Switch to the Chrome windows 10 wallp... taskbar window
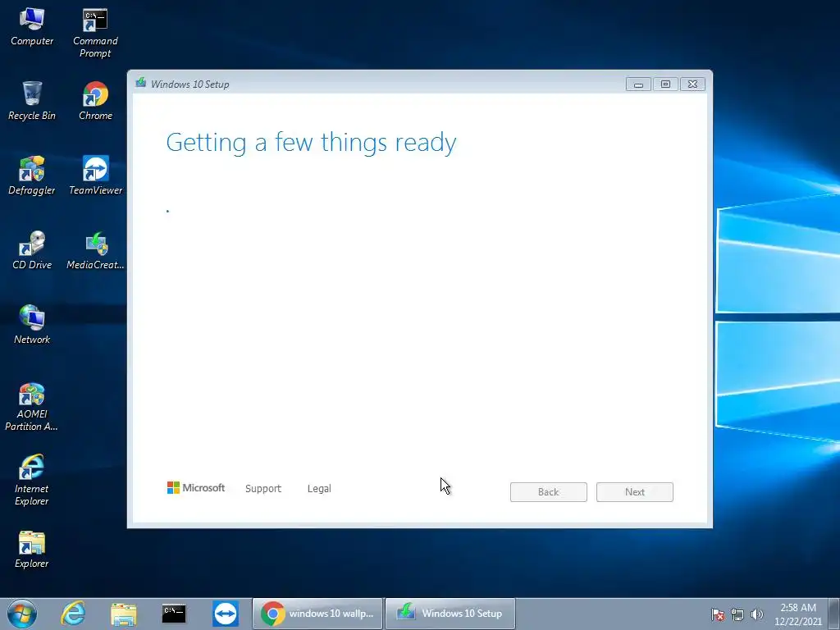The height and width of the screenshot is (630, 840). (317, 614)
